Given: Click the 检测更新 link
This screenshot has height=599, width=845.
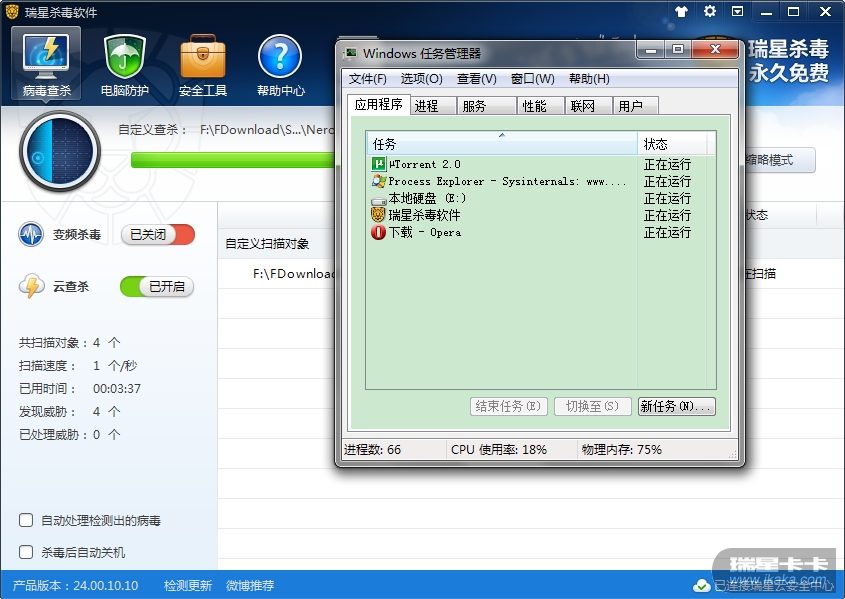Looking at the screenshot, I should (x=188, y=586).
